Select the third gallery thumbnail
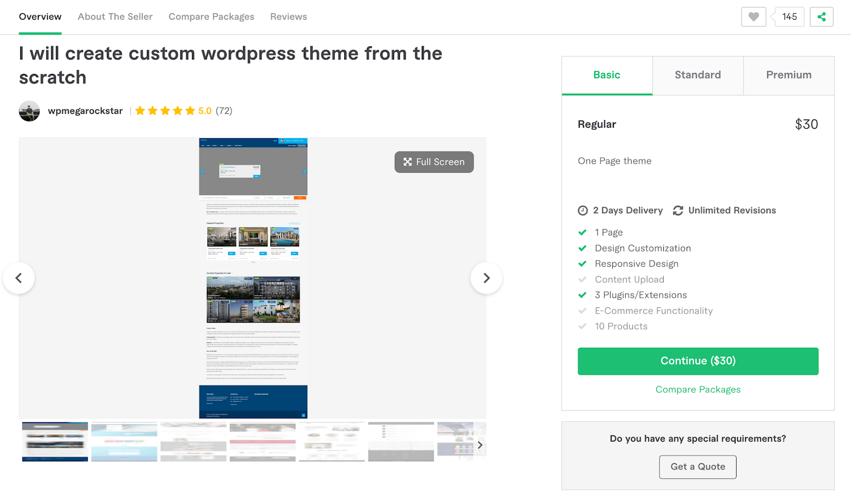 click(194, 442)
